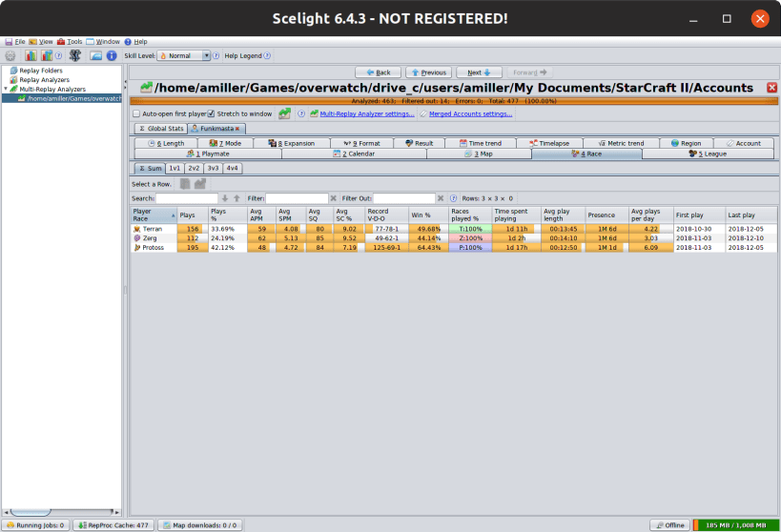
Task: Click the Offline status button
Action: coord(670,525)
